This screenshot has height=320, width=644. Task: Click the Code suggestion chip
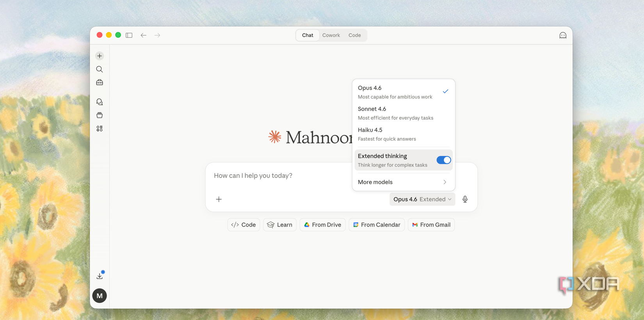(244, 225)
